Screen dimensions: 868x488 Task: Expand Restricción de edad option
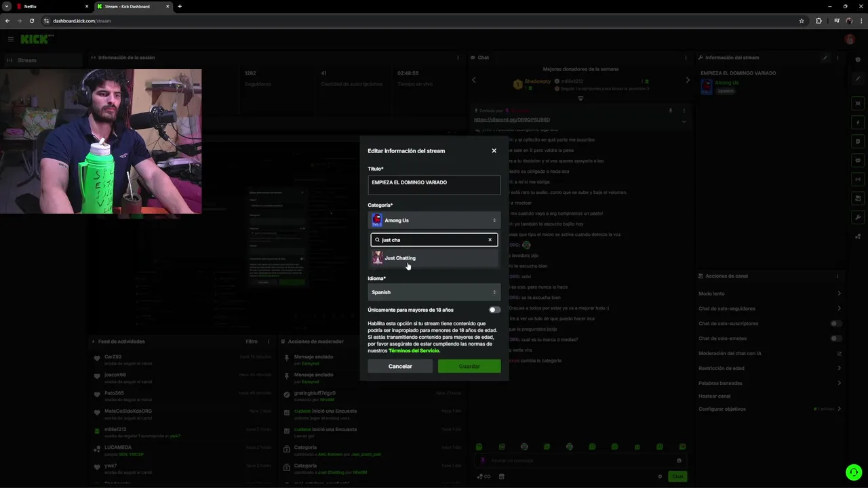pyautogui.click(x=770, y=368)
